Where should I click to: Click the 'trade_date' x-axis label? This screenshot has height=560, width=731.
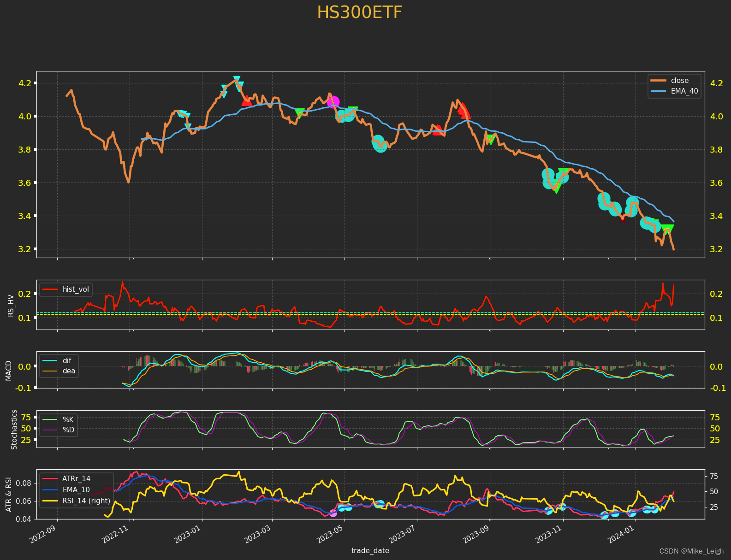(x=370, y=551)
